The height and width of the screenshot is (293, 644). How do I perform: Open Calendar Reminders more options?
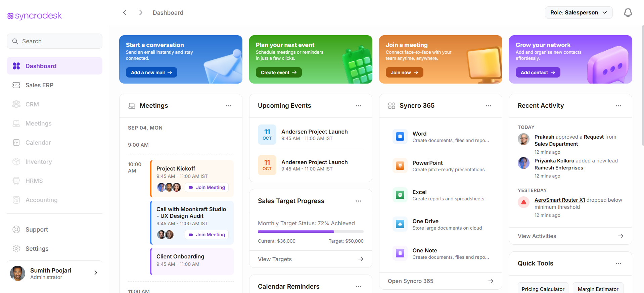pos(359,287)
